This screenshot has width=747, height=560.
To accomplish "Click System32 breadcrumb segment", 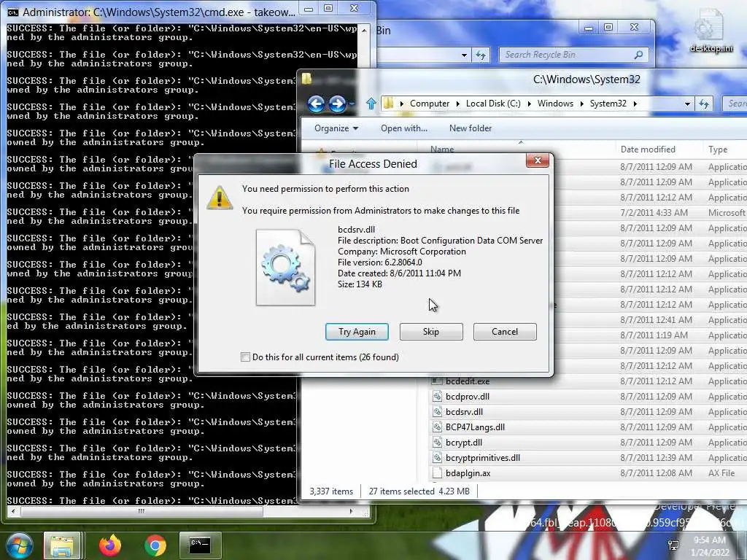I will [608, 104].
